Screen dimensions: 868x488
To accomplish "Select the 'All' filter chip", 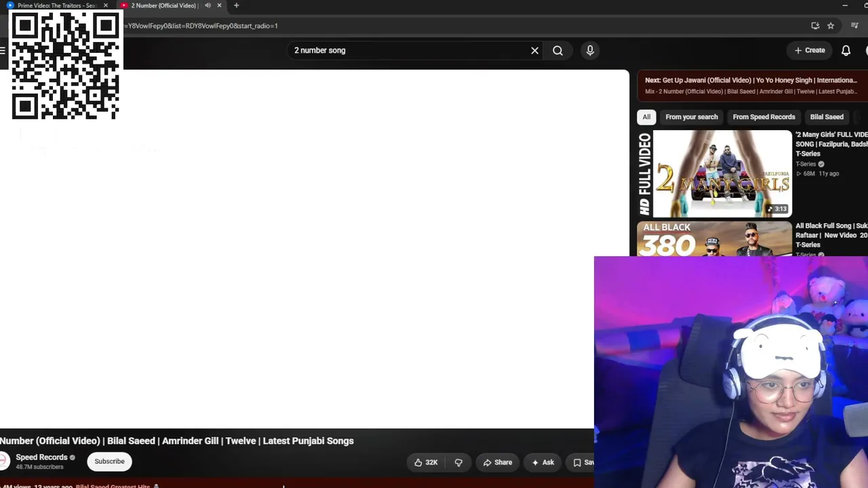I will pos(646,117).
